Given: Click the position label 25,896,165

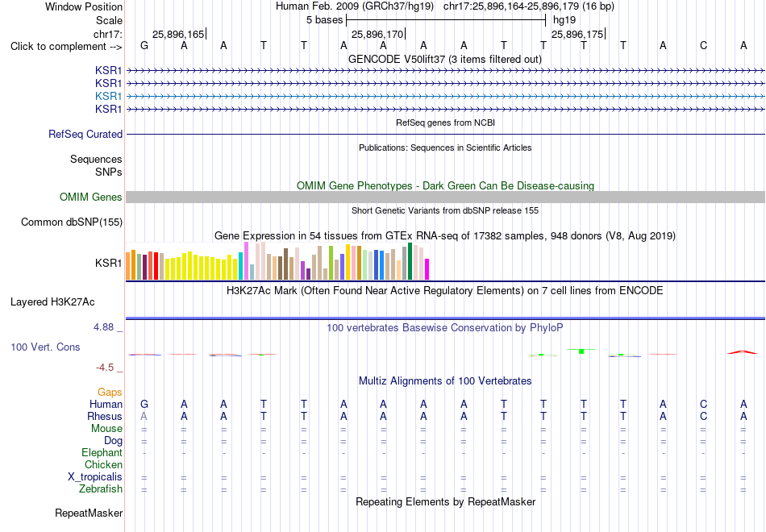Looking at the screenshot, I should pyautogui.click(x=178, y=34).
